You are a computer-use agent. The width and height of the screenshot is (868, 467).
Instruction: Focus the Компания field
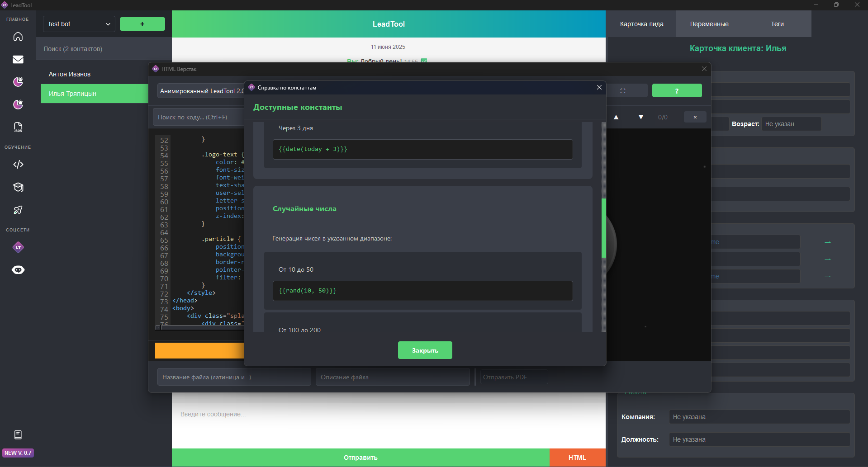click(759, 417)
